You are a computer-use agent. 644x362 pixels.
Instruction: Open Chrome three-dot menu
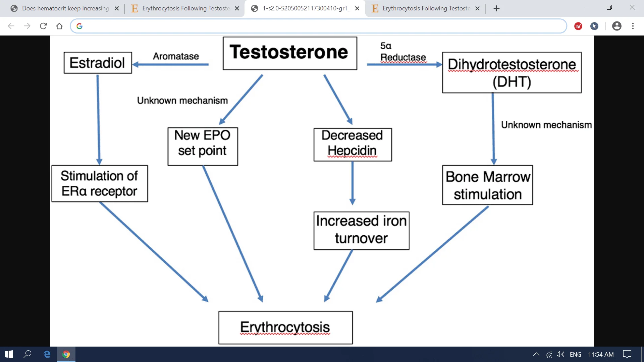(633, 26)
